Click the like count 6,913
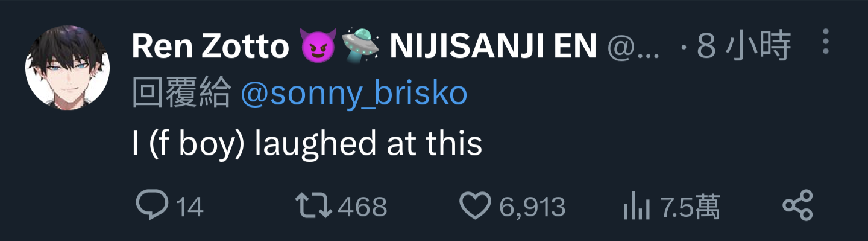 point(532,207)
